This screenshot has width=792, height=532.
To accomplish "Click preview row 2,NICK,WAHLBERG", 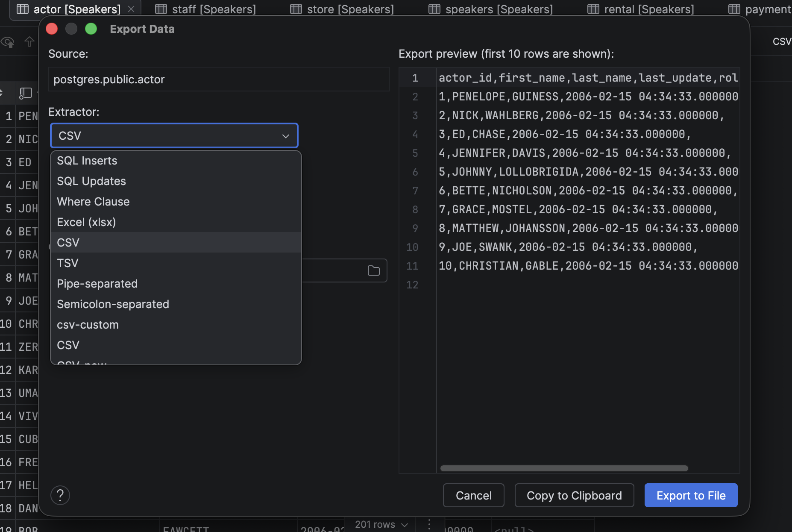I will 582,115.
